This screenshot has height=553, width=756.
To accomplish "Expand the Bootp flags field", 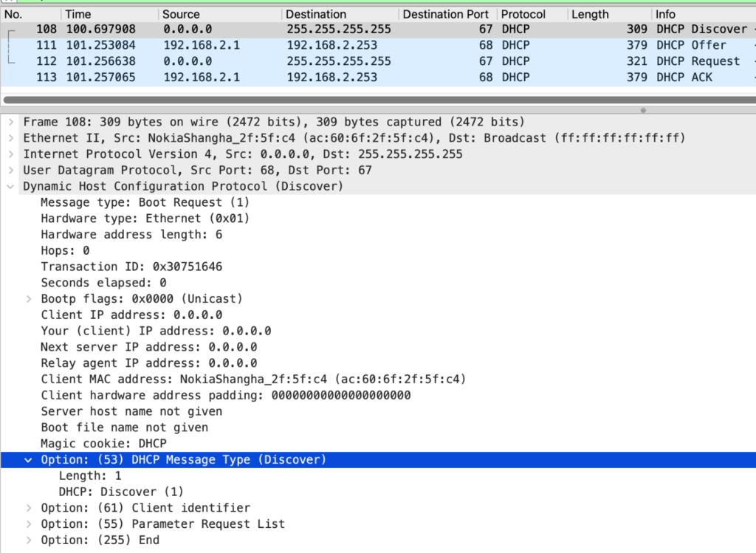I will 28,298.
